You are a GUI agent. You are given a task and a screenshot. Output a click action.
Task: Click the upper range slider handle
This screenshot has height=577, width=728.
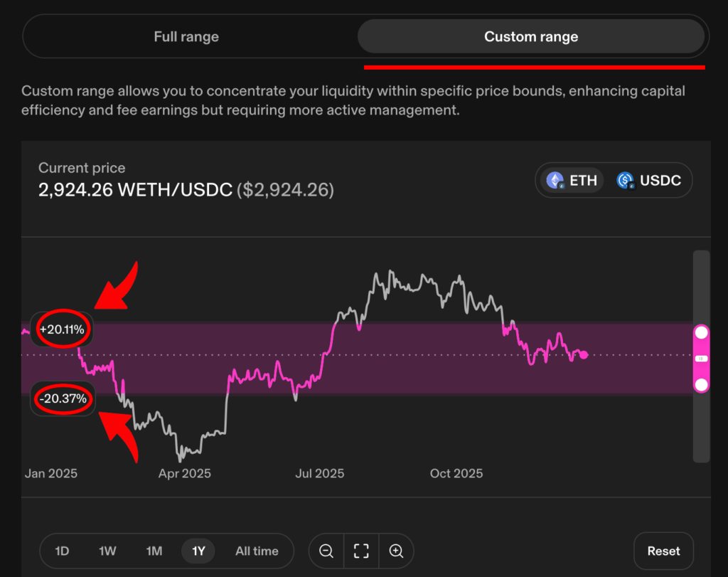(x=701, y=333)
